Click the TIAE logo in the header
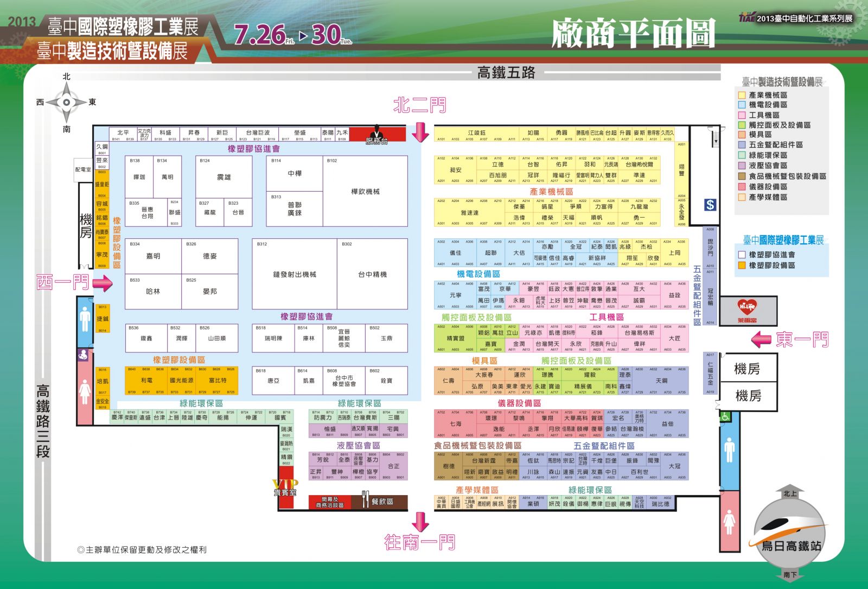The height and width of the screenshot is (589, 868). click(747, 17)
